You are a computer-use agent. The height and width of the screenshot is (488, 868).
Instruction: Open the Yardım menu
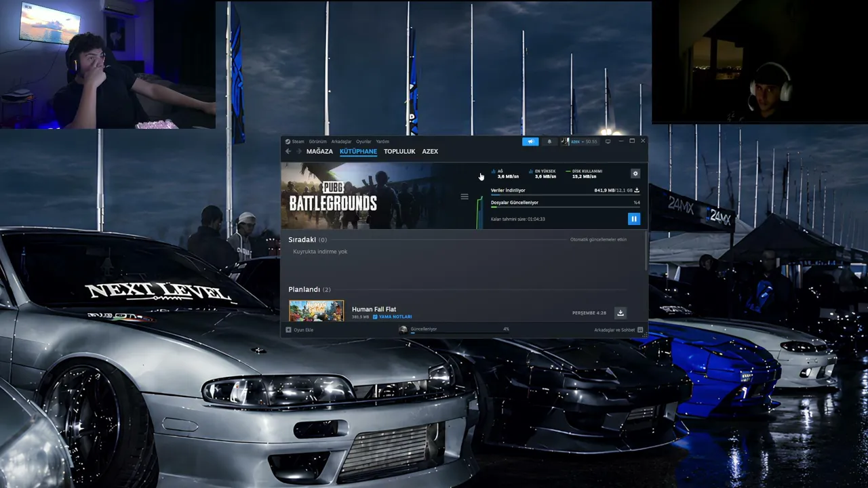pyautogui.click(x=382, y=142)
